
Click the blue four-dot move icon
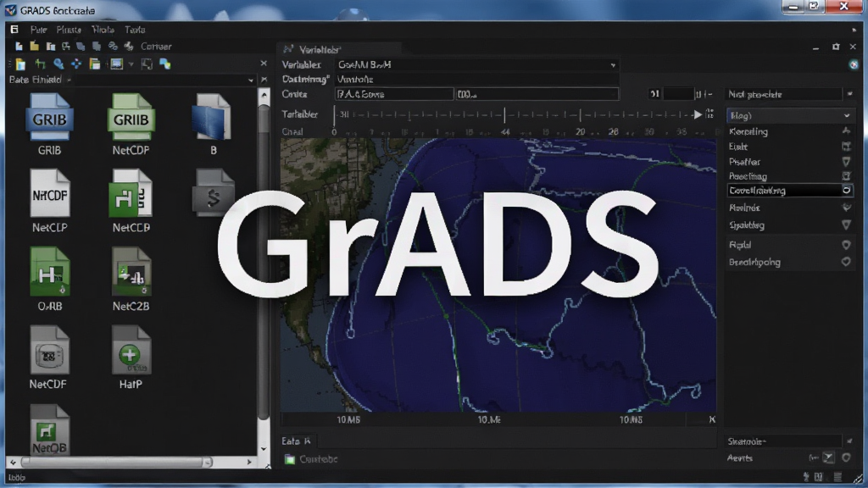pos(75,64)
